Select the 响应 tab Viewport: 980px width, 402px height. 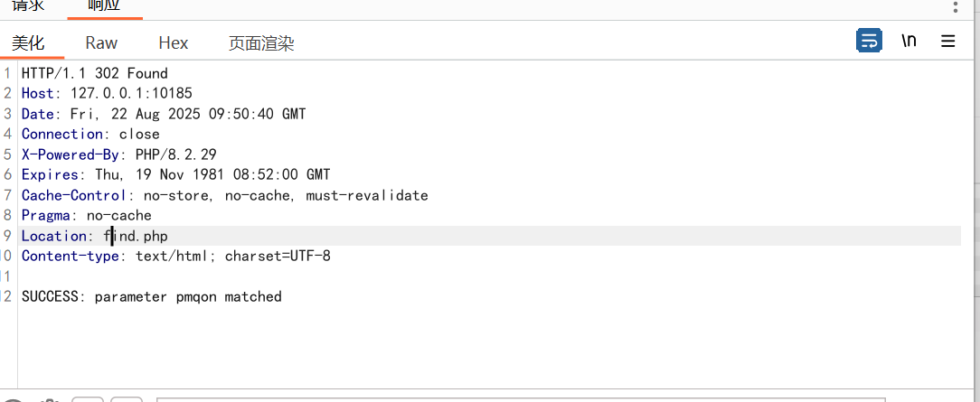(103, 5)
